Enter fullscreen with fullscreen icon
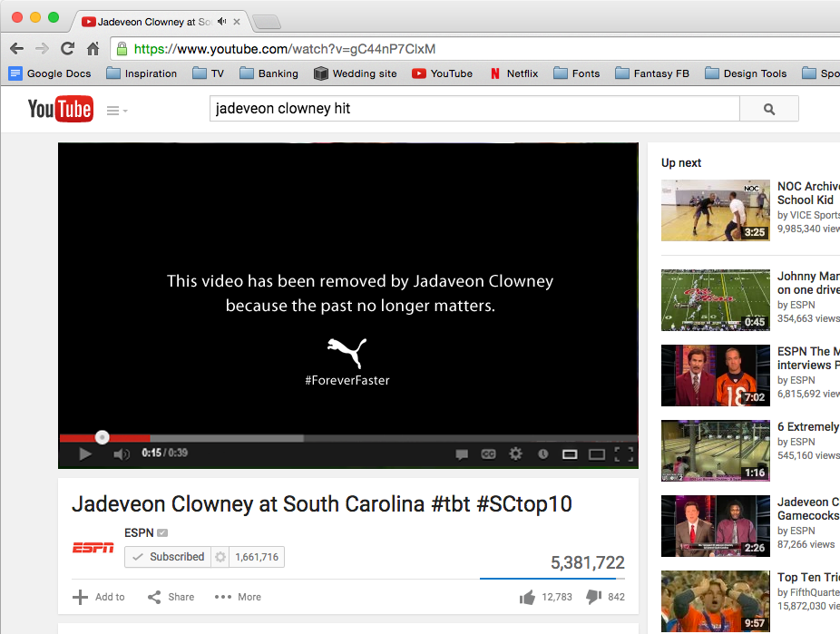 [623, 454]
